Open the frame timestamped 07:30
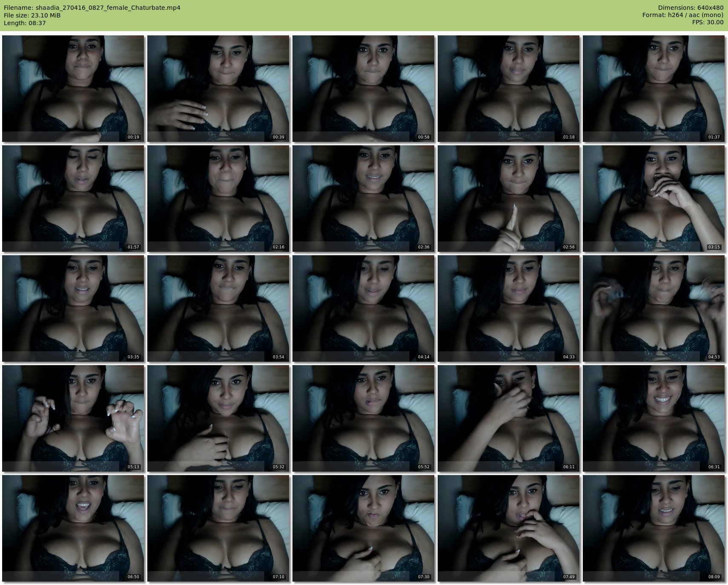The width and height of the screenshot is (728, 585). [363, 528]
